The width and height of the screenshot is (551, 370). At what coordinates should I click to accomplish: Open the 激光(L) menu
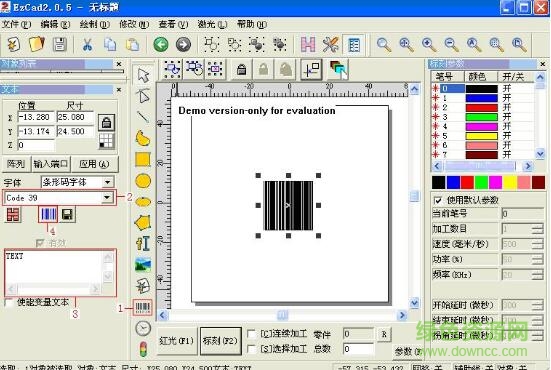click(212, 25)
